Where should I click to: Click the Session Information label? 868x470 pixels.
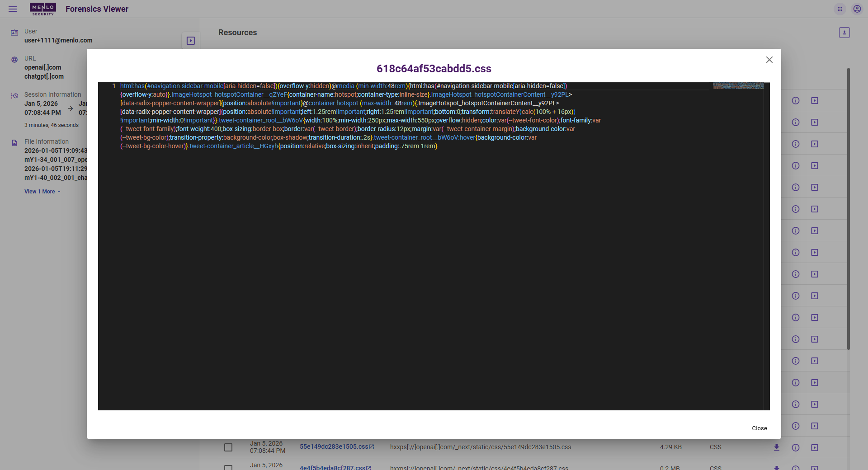pos(53,94)
